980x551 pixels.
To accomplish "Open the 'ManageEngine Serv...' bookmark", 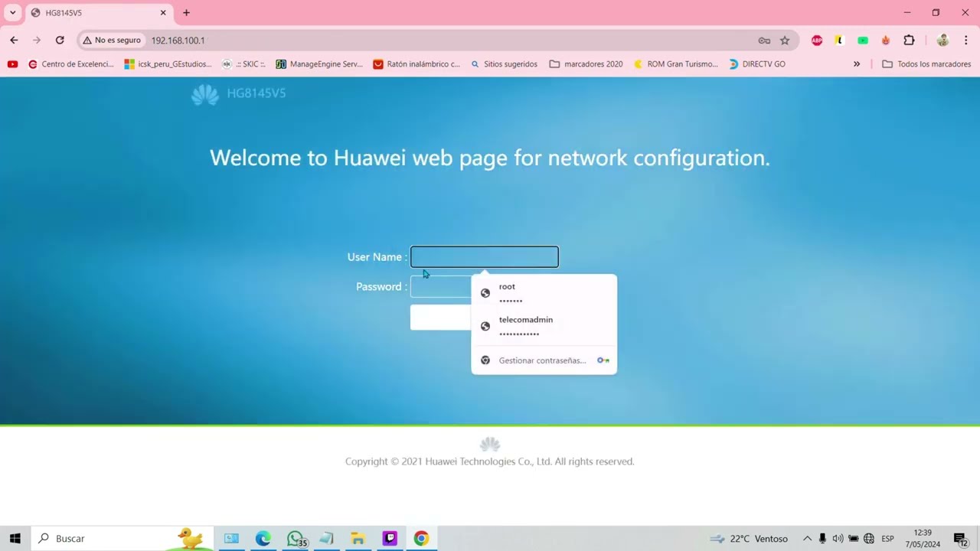I will pyautogui.click(x=319, y=64).
